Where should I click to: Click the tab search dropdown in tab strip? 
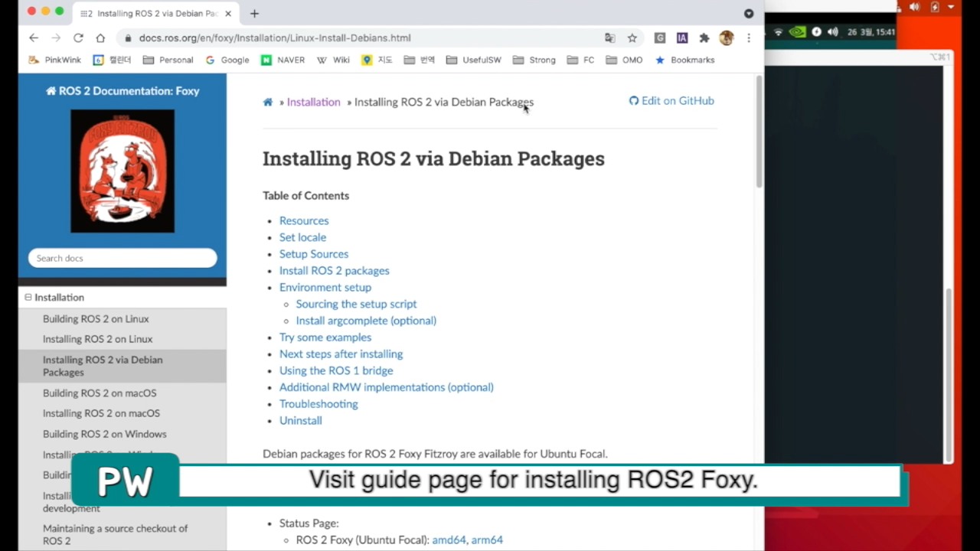tap(749, 13)
